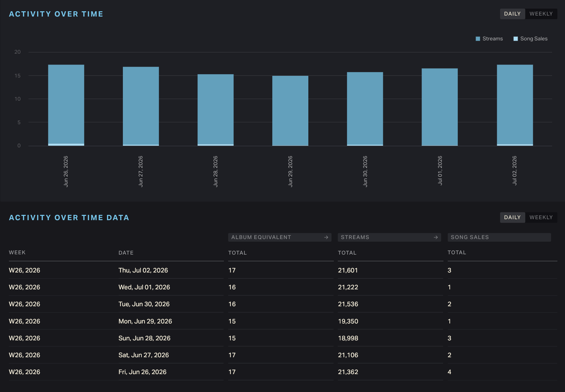Viewport: 565px width, 392px height.
Task: Click the streams value 21,106
Action: 348,355
